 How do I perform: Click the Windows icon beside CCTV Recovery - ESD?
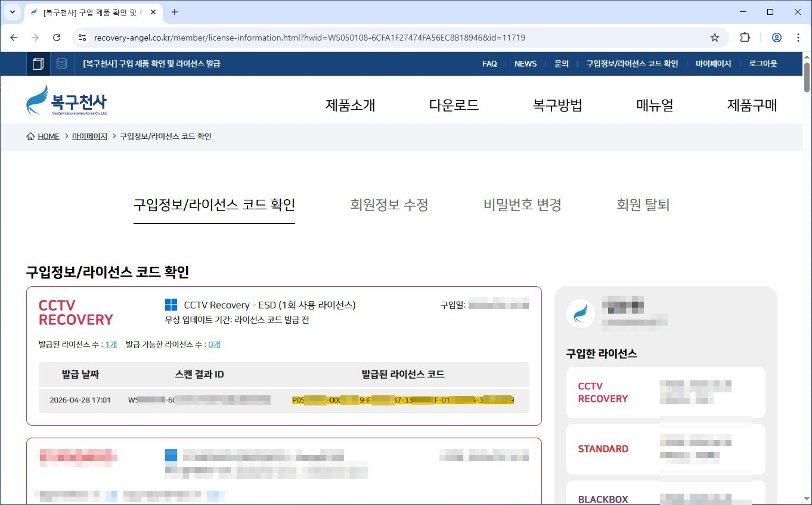171,305
